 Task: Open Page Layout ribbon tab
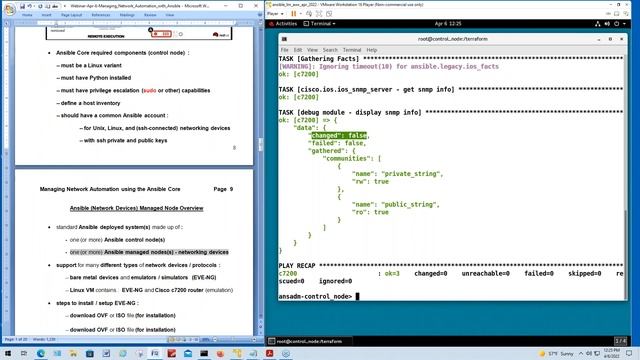(x=71, y=15)
